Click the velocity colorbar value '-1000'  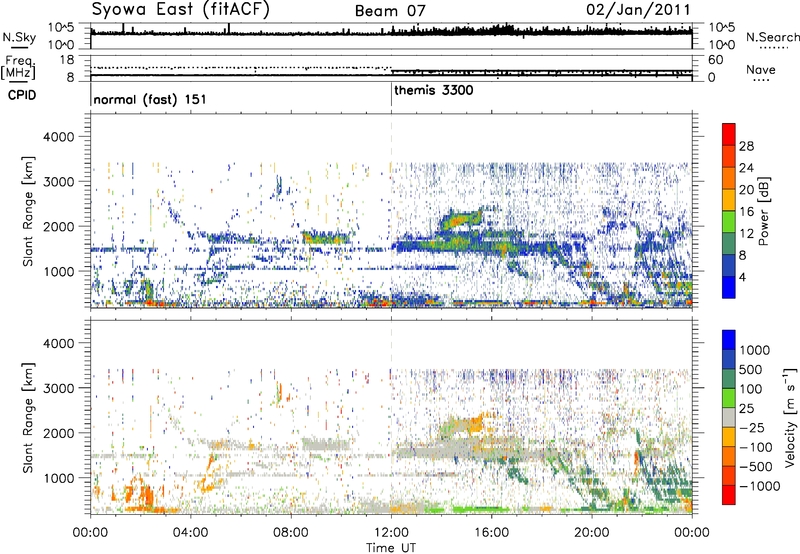pyautogui.click(x=759, y=486)
